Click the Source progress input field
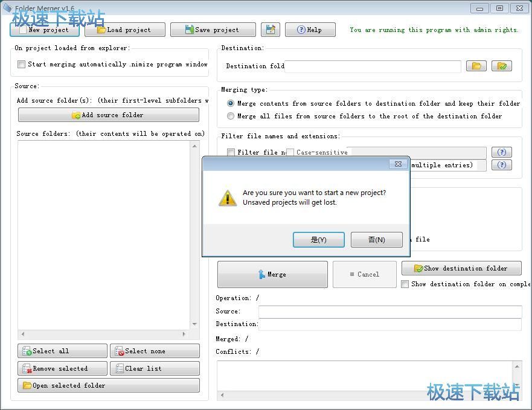This screenshot has width=532, height=410. 390,312
